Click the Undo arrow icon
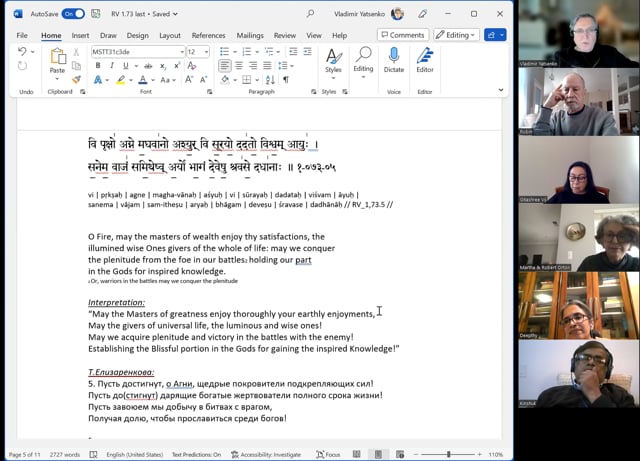 [22, 52]
